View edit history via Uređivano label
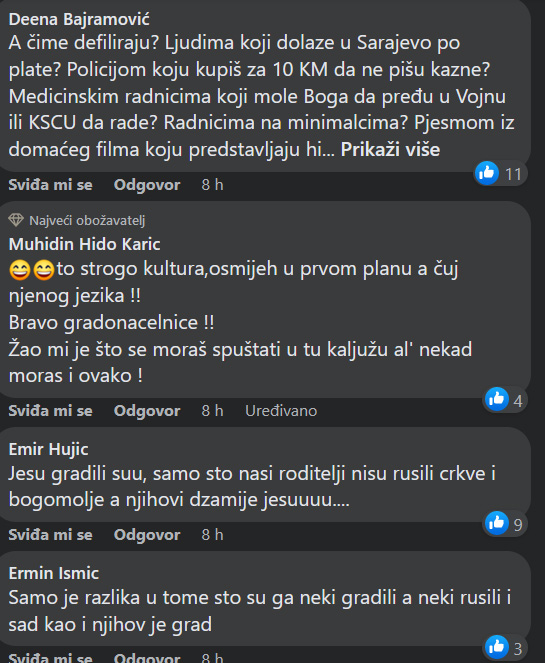Viewport: 545px width, 663px height. pos(281,411)
